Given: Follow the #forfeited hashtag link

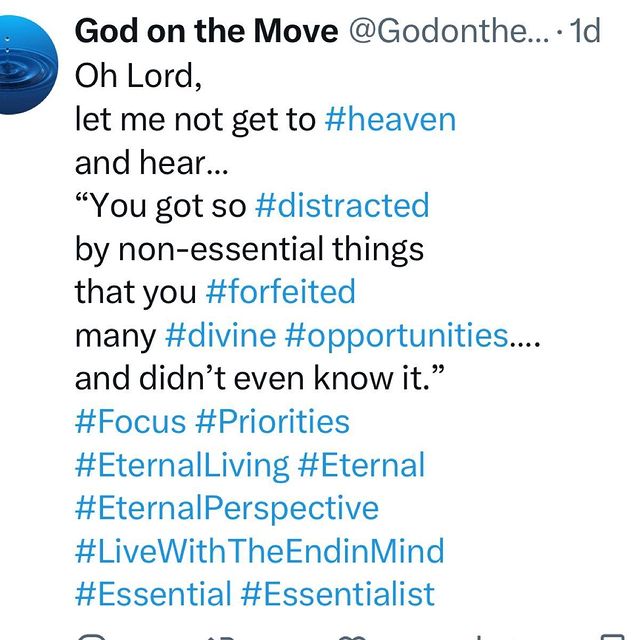Looking at the screenshot, I should click(x=281, y=292).
